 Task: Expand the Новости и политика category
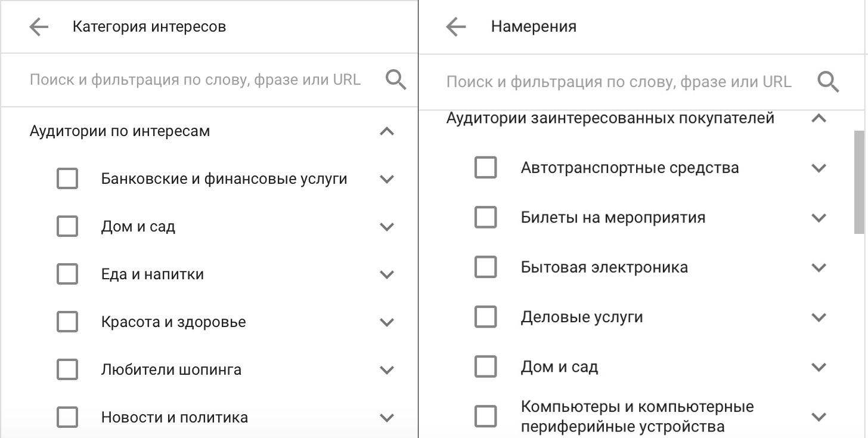tap(387, 417)
